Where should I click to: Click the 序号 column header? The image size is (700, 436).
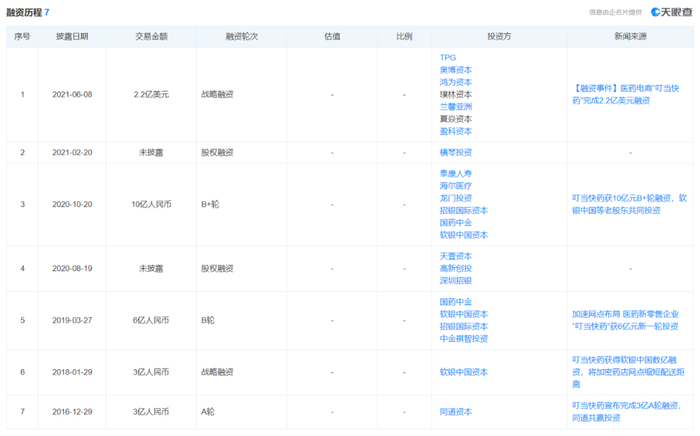coord(22,37)
